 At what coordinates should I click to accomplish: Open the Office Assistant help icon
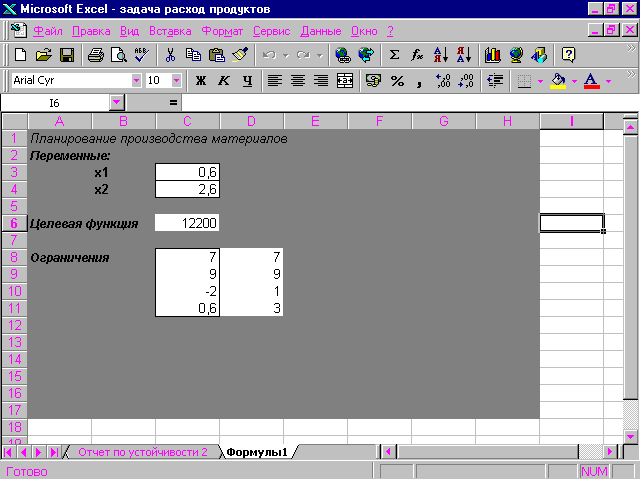click(568, 55)
